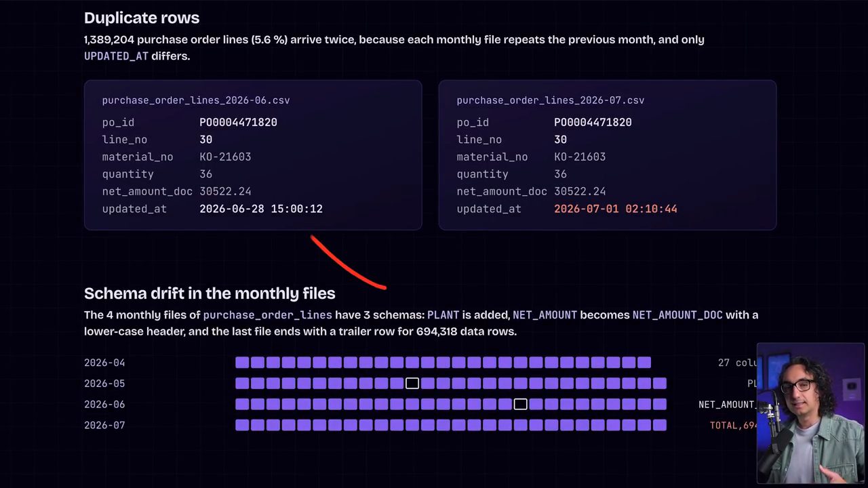Click the presenter webcam thumbnail
The width and height of the screenshot is (868, 488).
click(x=811, y=413)
